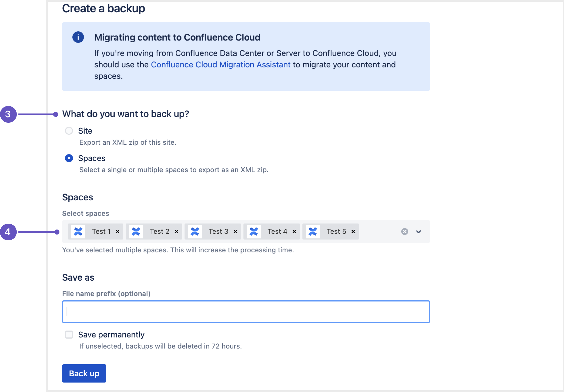This screenshot has width=579, height=392.
Task: Click the Test 2 space label
Action: click(160, 232)
